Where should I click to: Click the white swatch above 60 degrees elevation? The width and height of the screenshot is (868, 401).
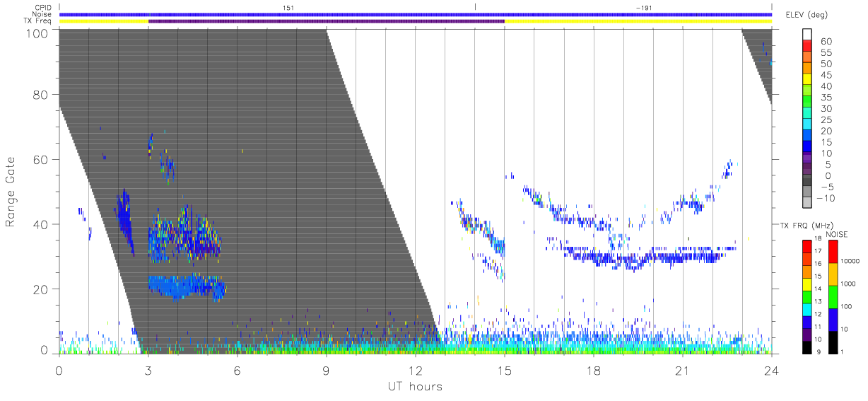(807, 35)
